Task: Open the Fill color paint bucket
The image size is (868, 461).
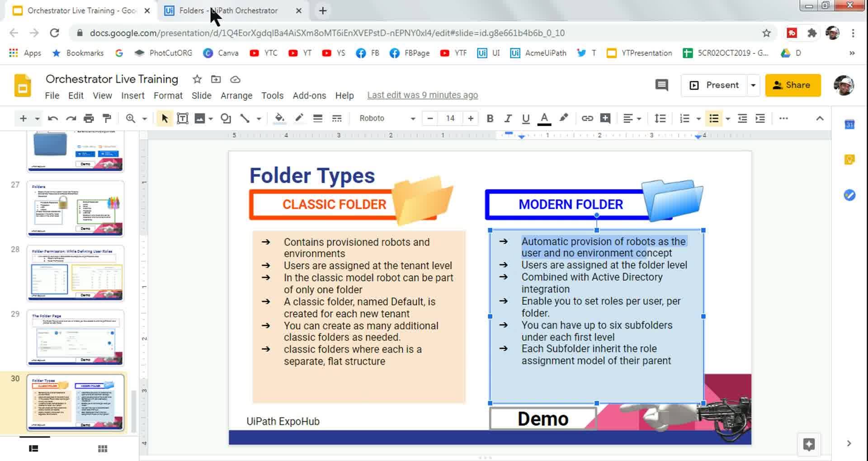Action: (279, 118)
